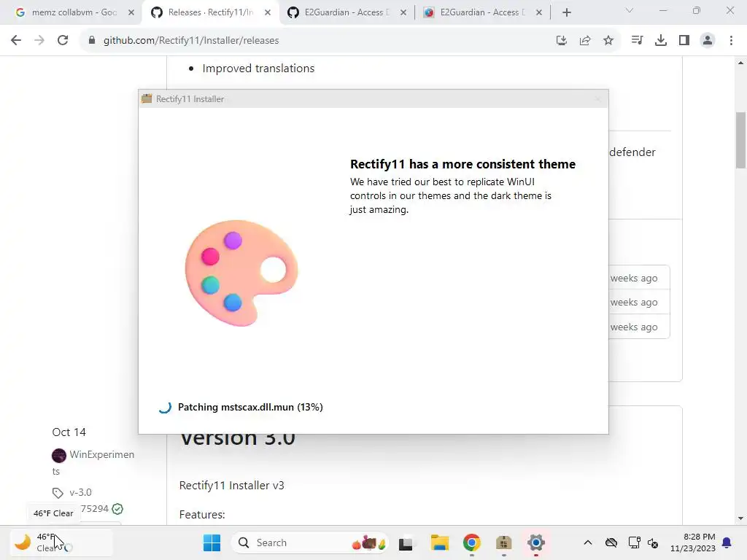Viewport: 747px width, 560px height.
Task: Click the install app icon in address bar
Action: (562, 41)
